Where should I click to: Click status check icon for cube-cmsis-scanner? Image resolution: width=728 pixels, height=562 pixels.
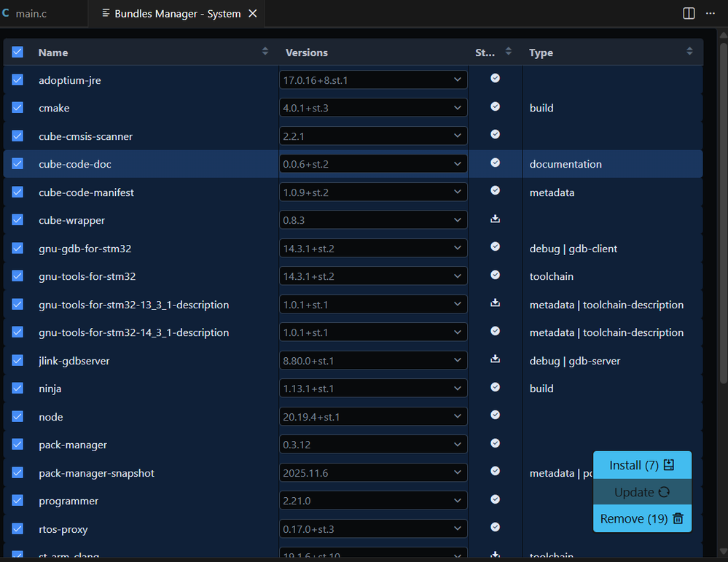coord(495,134)
